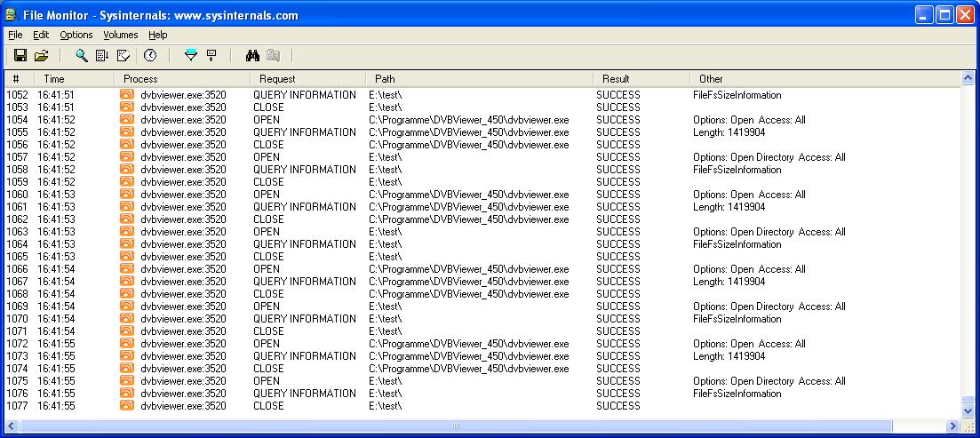Click 'QUERY INFORMATION' in row 1058
This screenshot has height=438, width=980.
pos(305,170)
